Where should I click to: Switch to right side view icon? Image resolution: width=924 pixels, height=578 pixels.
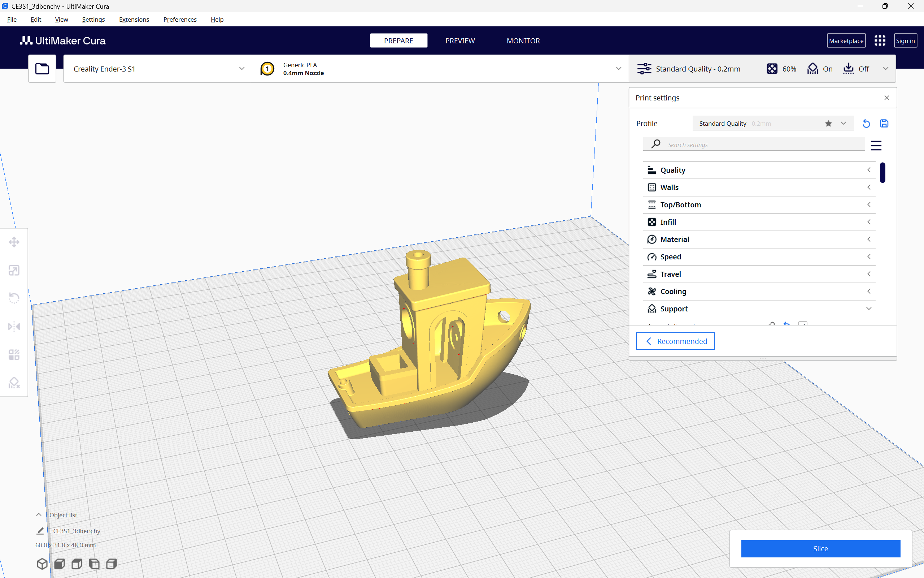[x=112, y=564]
